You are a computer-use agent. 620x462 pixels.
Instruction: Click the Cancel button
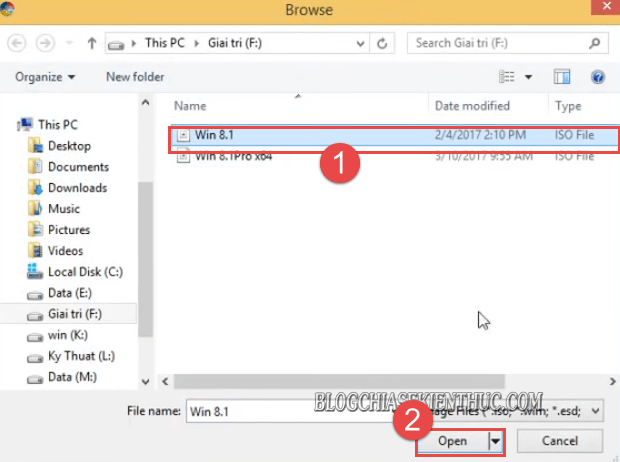pos(560,441)
